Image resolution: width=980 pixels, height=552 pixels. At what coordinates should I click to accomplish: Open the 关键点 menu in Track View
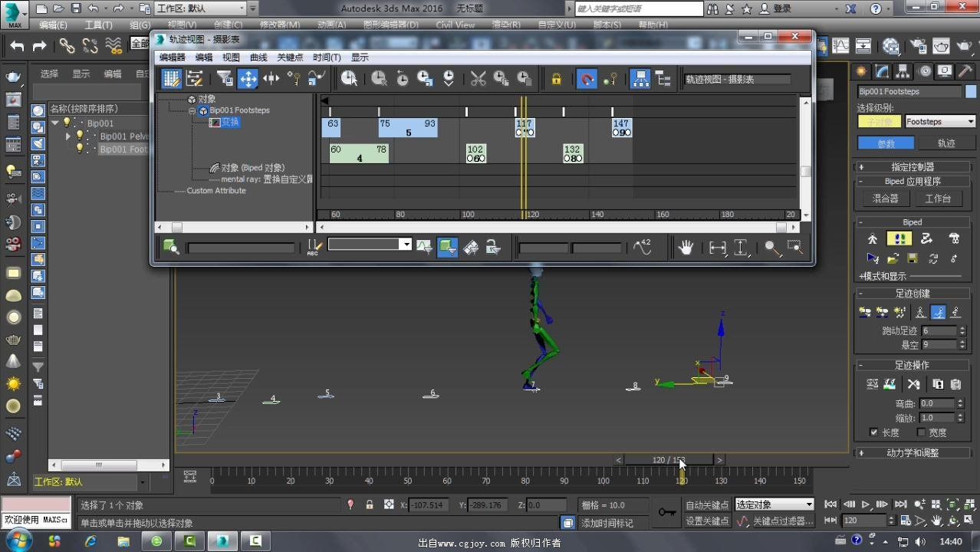[x=290, y=58]
